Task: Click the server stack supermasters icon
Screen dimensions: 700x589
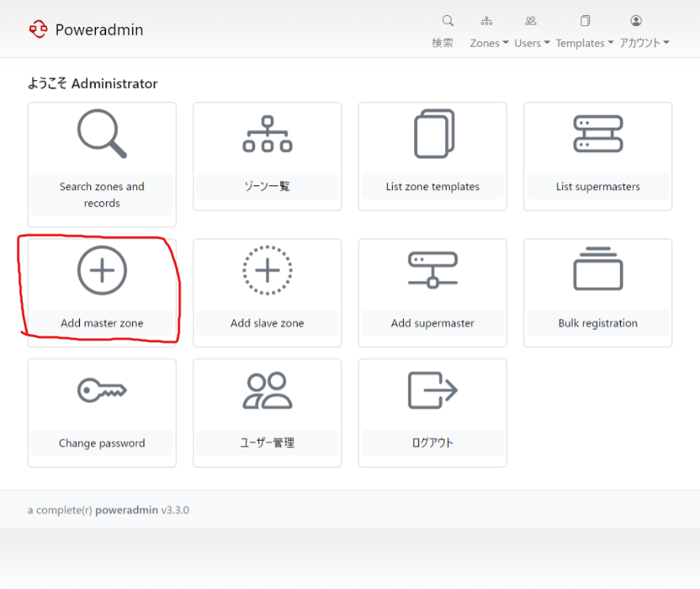Action: click(x=598, y=134)
